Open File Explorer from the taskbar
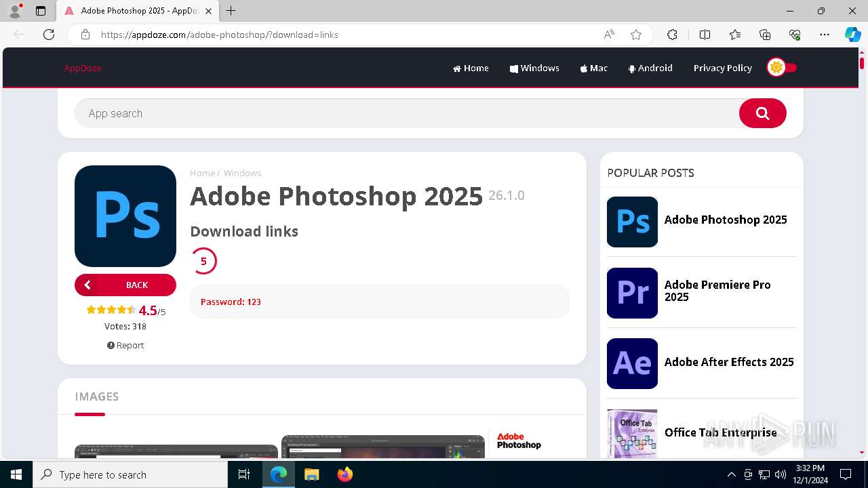The height and width of the screenshot is (488, 868). tap(312, 474)
